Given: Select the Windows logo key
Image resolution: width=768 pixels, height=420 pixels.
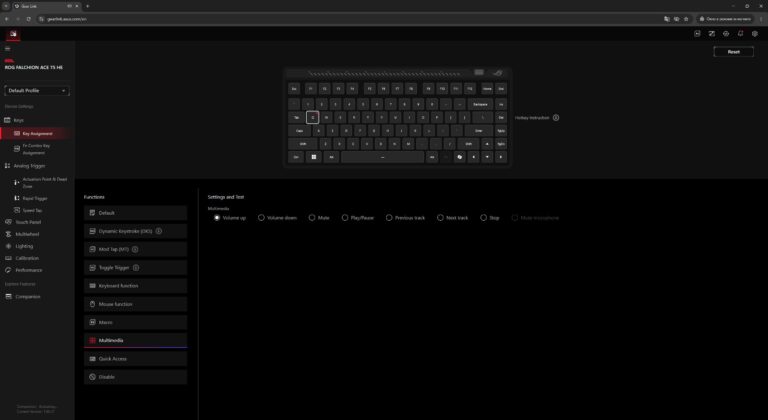Looking at the screenshot, I should [x=314, y=157].
